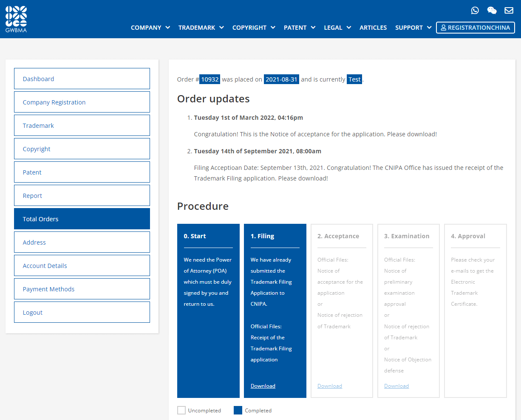Open Report in the sidebar

(82, 195)
